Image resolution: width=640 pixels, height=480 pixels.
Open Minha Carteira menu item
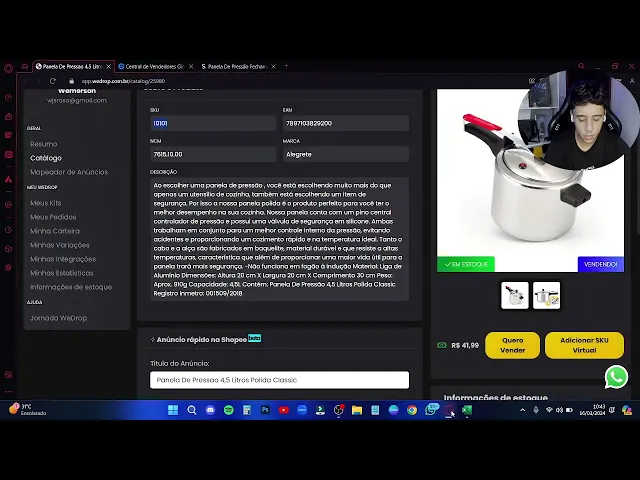[55, 231]
